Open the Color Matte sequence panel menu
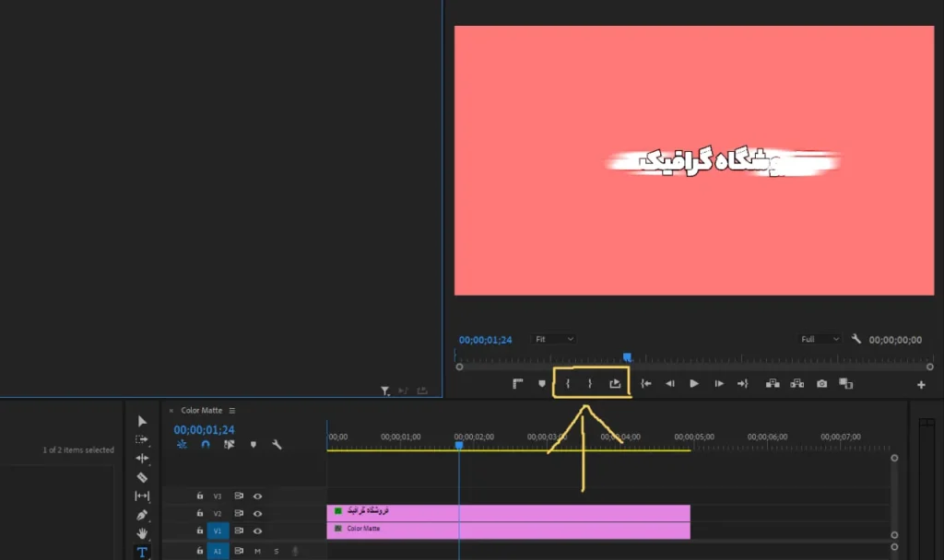The height and width of the screenshot is (560, 944). 231,410
